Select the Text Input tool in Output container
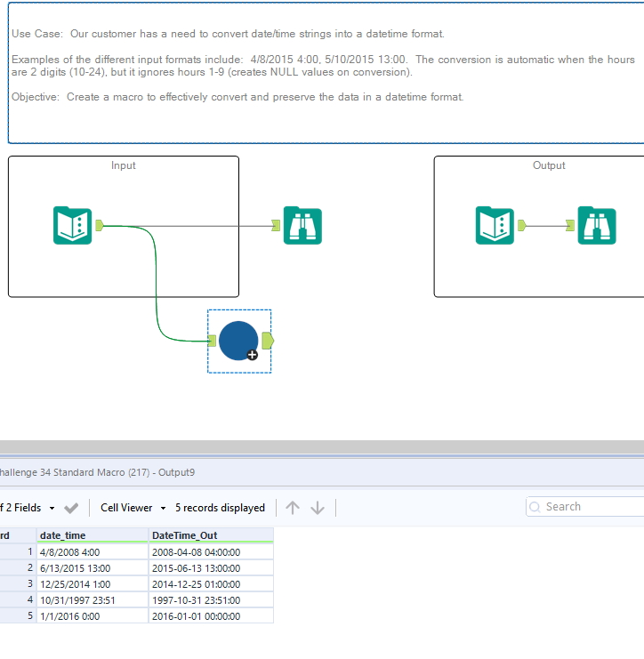 (495, 226)
